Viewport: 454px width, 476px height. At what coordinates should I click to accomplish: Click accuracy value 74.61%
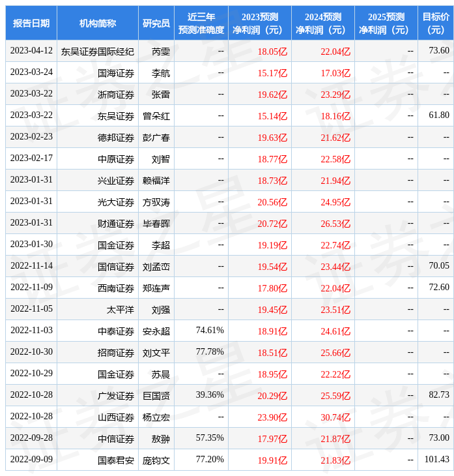click(210, 331)
